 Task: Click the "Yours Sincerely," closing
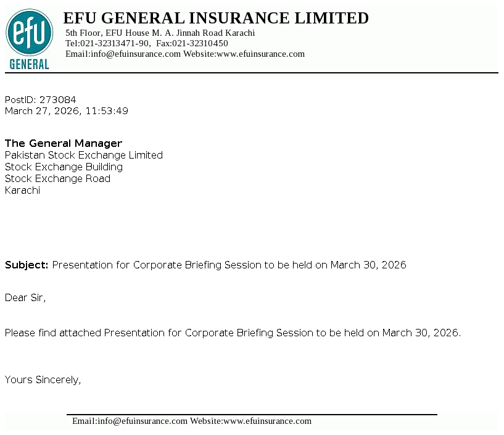click(x=43, y=379)
